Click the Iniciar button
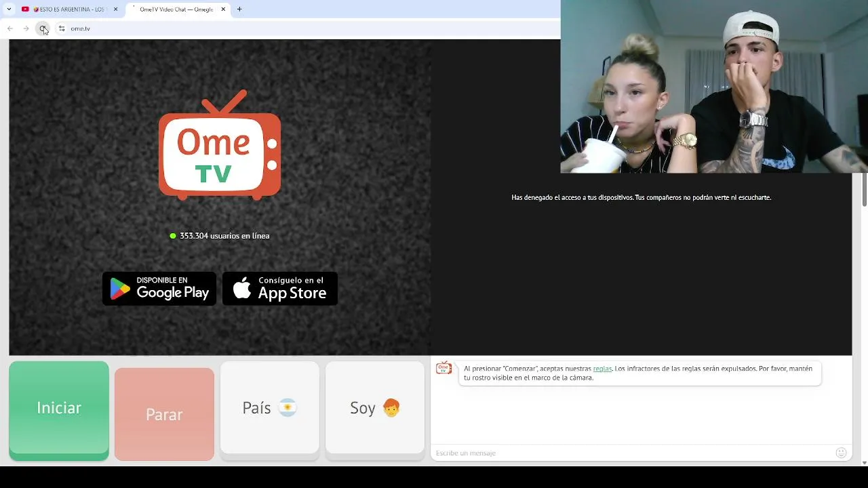 pos(59,411)
